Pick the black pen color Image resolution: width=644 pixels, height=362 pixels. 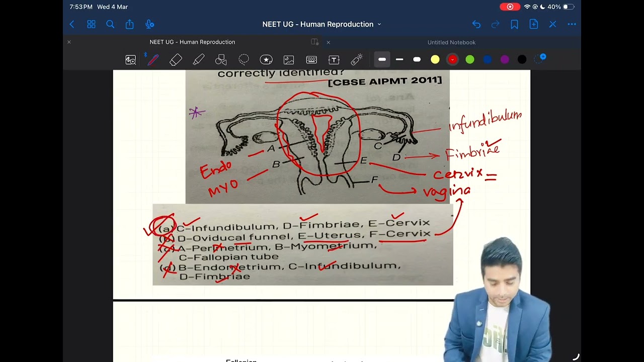point(522,59)
